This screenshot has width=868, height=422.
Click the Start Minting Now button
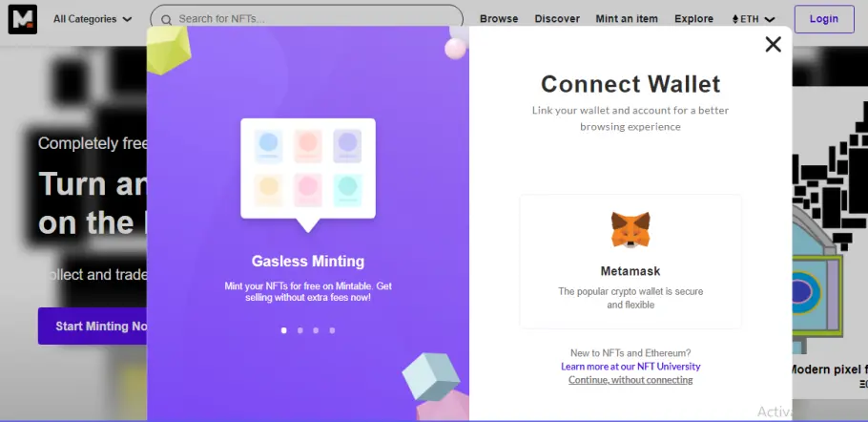tap(93, 327)
